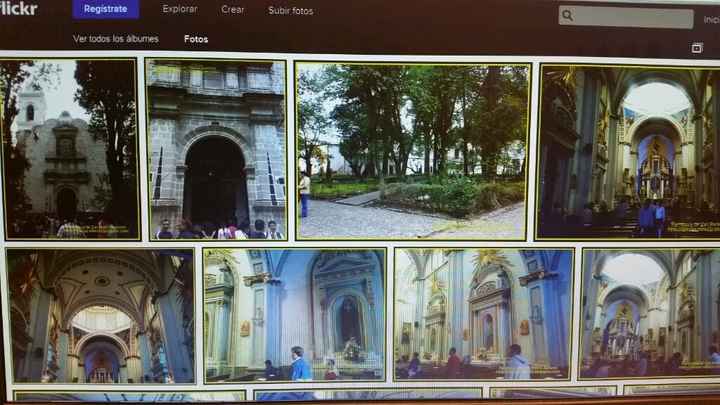This screenshot has height=405, width=720.
Task: Click the magnifying glass search icon
Action: (568, 15)
